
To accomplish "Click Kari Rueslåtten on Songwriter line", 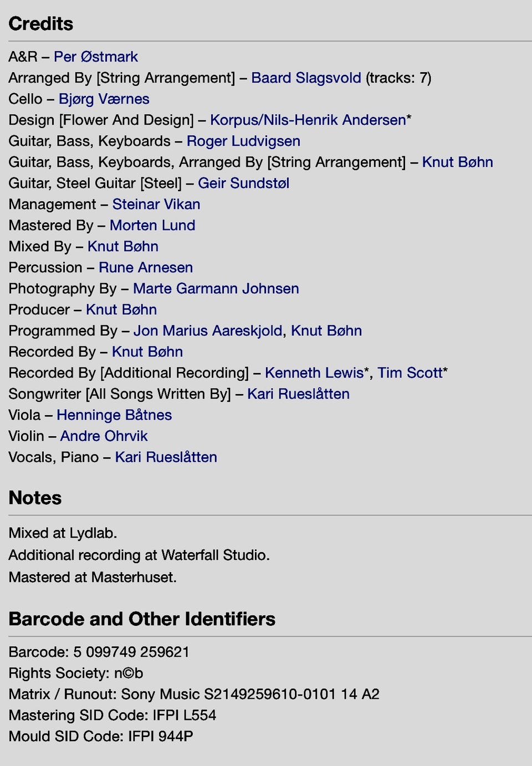I will pyautogui.click(x=298, y=394).
